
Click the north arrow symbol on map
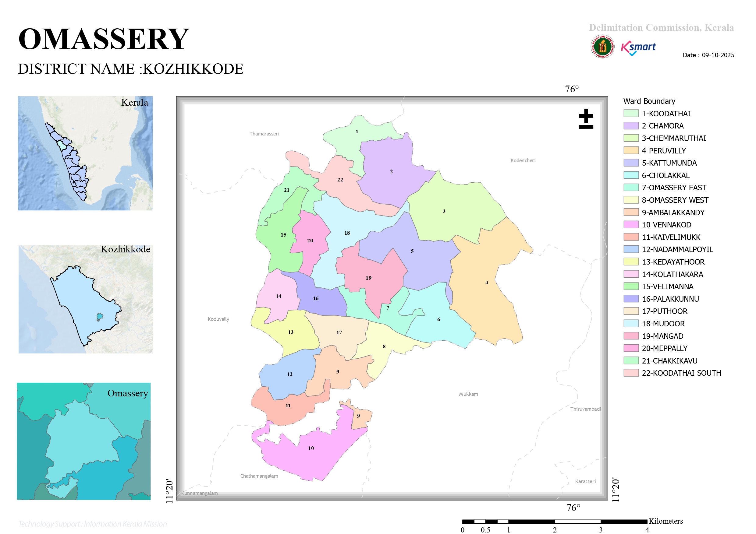[586, 119]
